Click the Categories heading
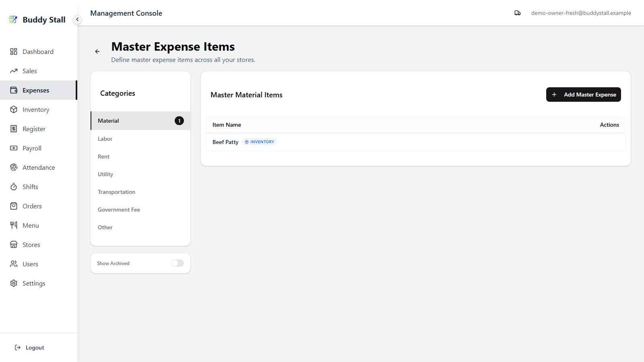The width and height of the screenshot is (644, 362). [x=118, y=93]
